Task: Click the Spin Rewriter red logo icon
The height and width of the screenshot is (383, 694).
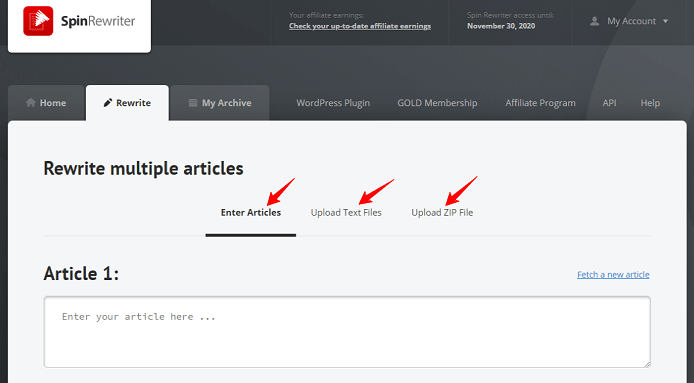Action: point(38,21)
